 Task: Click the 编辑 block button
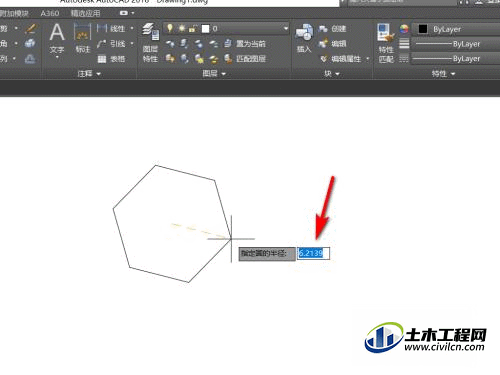coord(332,44)
